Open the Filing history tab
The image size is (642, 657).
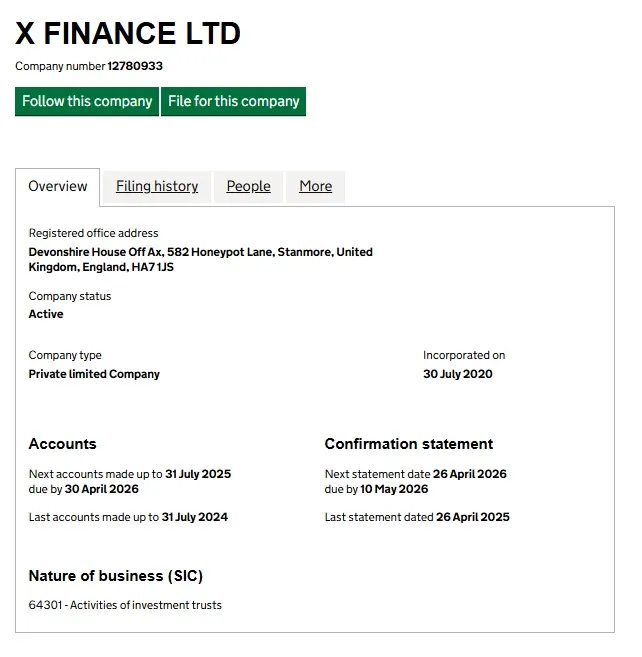coord(157,186)
